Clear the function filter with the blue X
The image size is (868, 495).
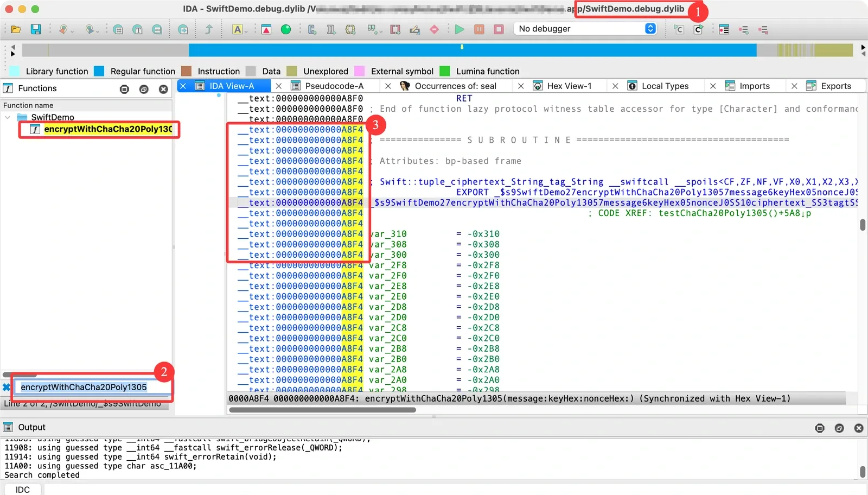(7, 387)
